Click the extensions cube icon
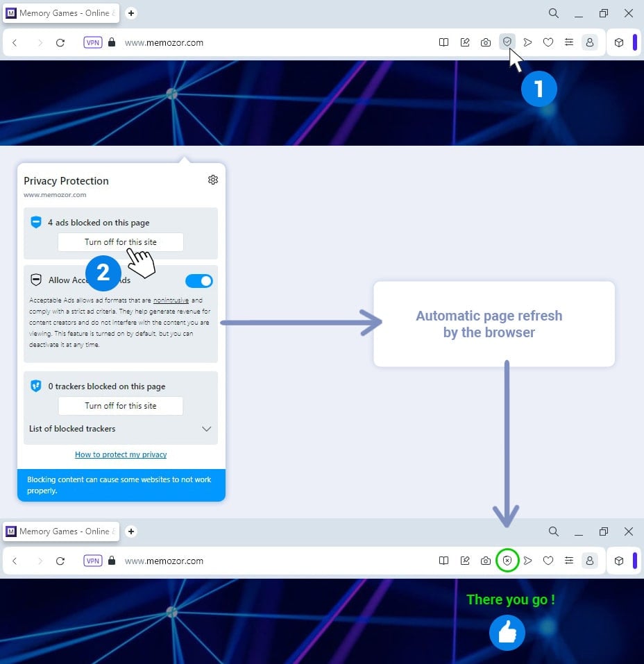This screenshot has height=664, width=644. point(620,42)
